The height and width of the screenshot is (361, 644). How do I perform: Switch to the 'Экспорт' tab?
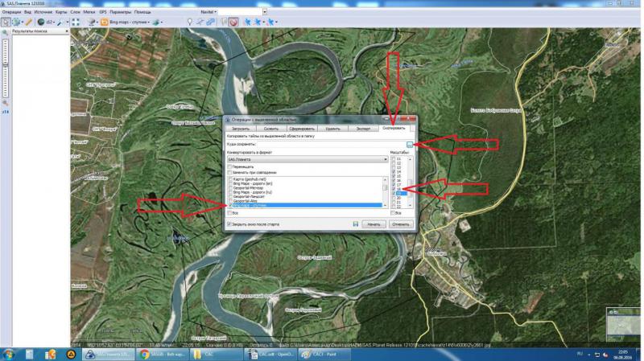point(362,128)
